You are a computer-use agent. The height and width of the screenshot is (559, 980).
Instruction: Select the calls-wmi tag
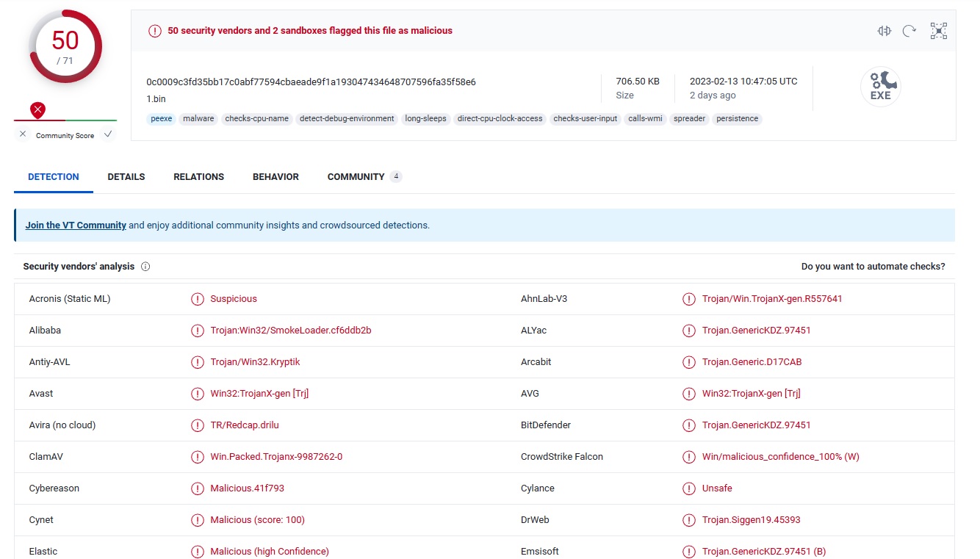tap(645, 118)
